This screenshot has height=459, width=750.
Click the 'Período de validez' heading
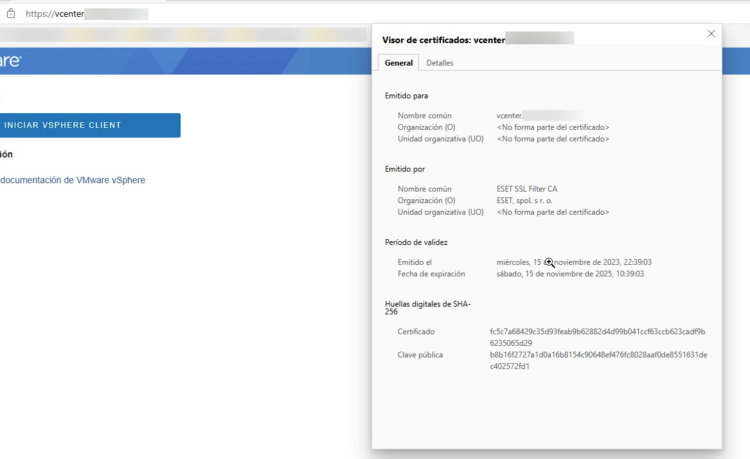(x=416, y=242)
